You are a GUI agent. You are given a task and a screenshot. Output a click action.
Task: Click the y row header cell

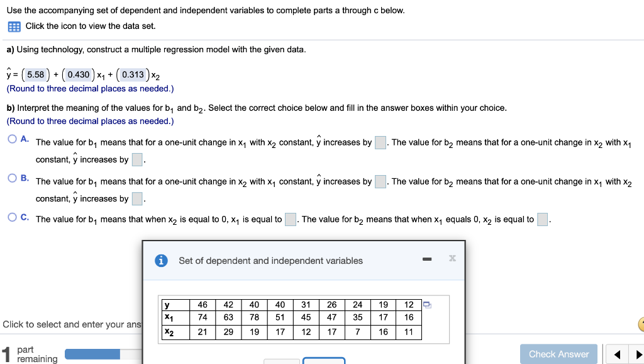coord(175,305)
